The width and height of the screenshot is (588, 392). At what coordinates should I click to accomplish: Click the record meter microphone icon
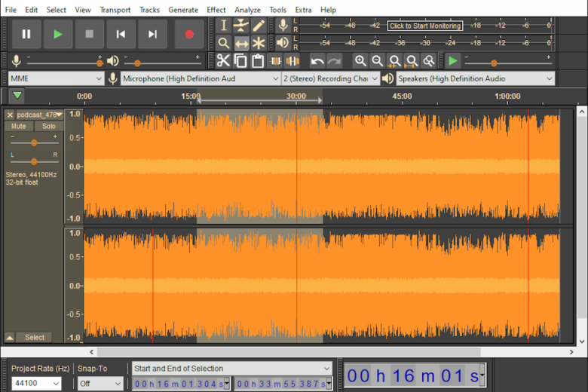[x=283, y=25]
